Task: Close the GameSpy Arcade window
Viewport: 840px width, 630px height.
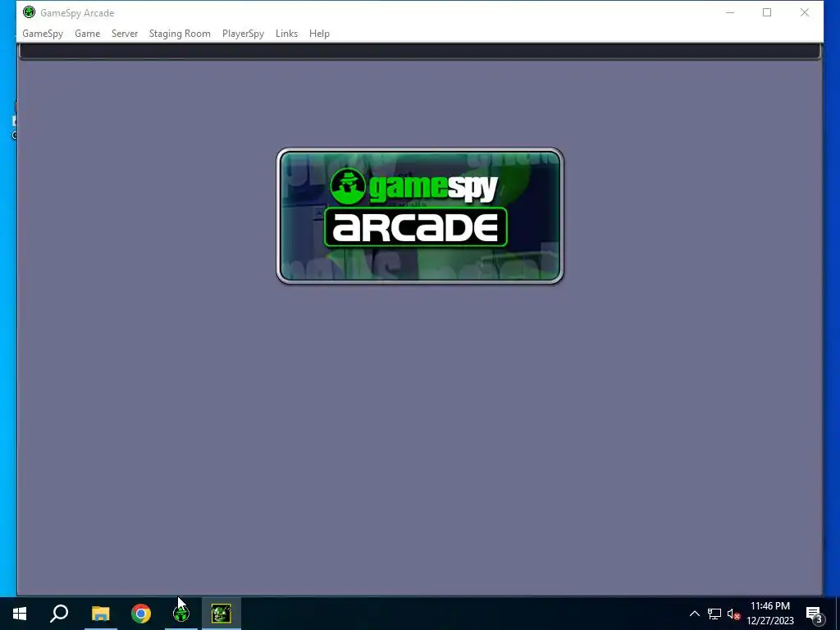Action: (804, 12)
